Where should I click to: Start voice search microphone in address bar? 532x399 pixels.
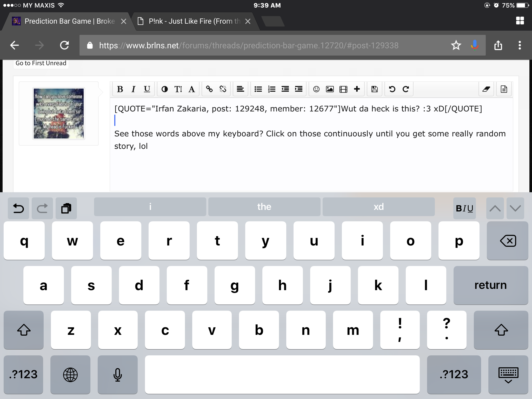tap(475, 45)
